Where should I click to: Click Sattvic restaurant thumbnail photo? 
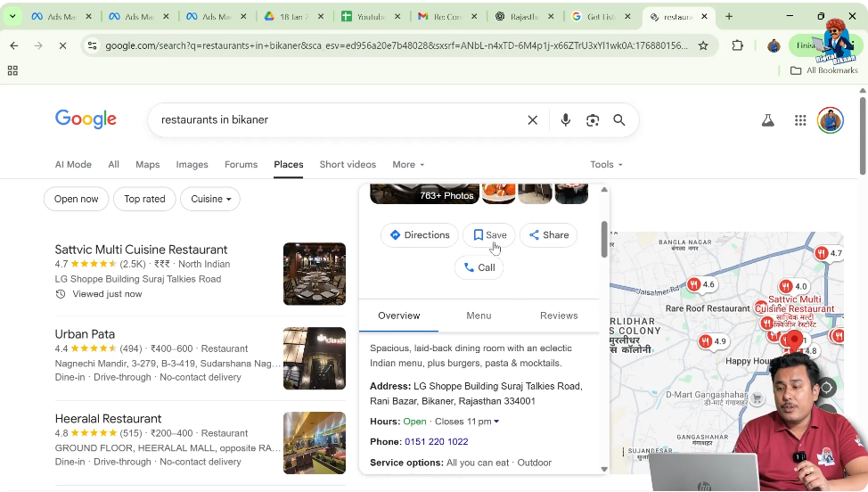[x=315, y=274]
